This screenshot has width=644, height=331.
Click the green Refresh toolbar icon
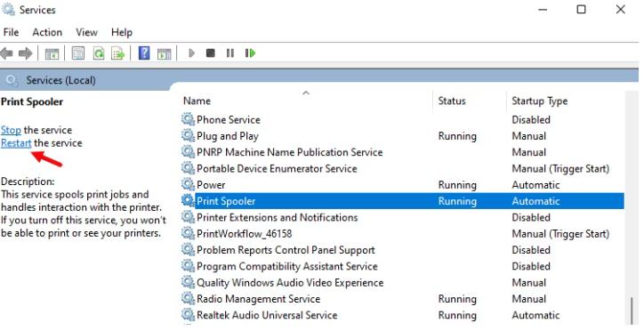click(x=99, y=53)
